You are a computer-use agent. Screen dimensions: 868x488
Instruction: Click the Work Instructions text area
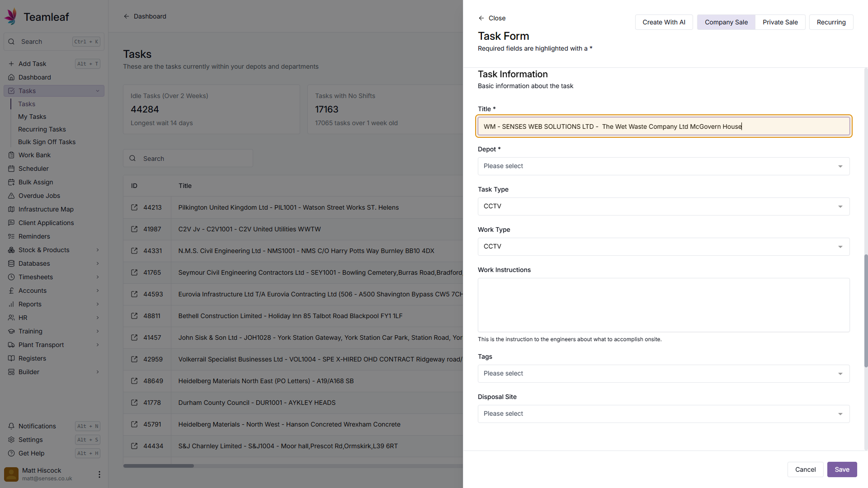pyautogui.click(x=664, y=305)
